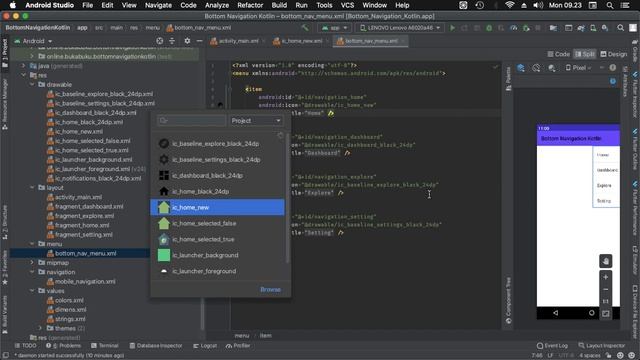Open Search Everywhere magnifier in toolbar
This screenshot has height=360, width=640.
620,28
